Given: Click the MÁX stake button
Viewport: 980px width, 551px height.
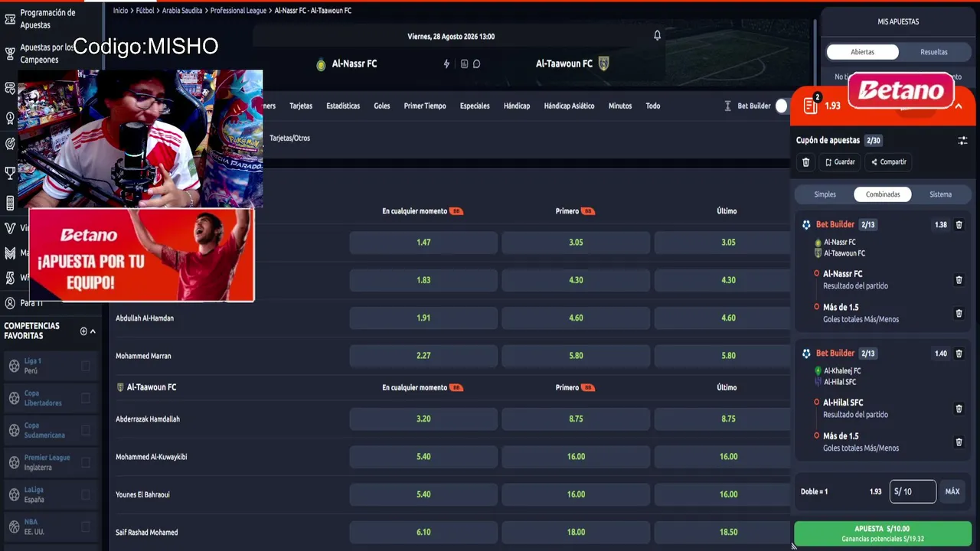Looking at the screenshot, I should [952, 491].
